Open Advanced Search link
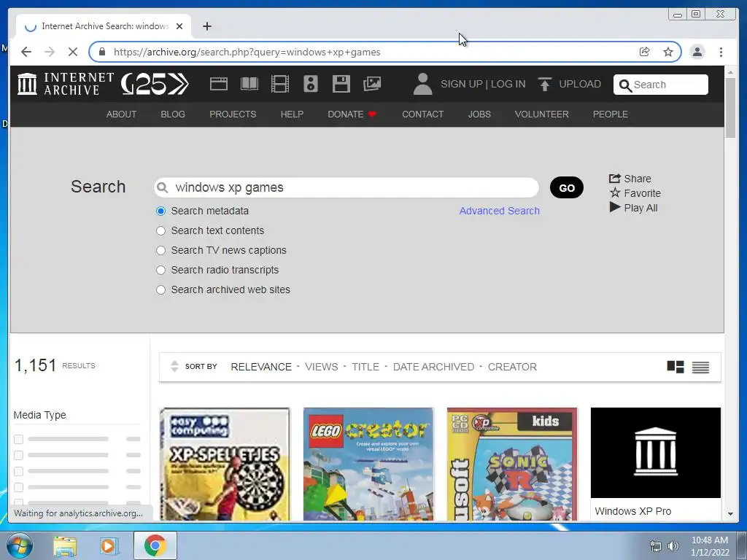 click(x=499, y=211)
